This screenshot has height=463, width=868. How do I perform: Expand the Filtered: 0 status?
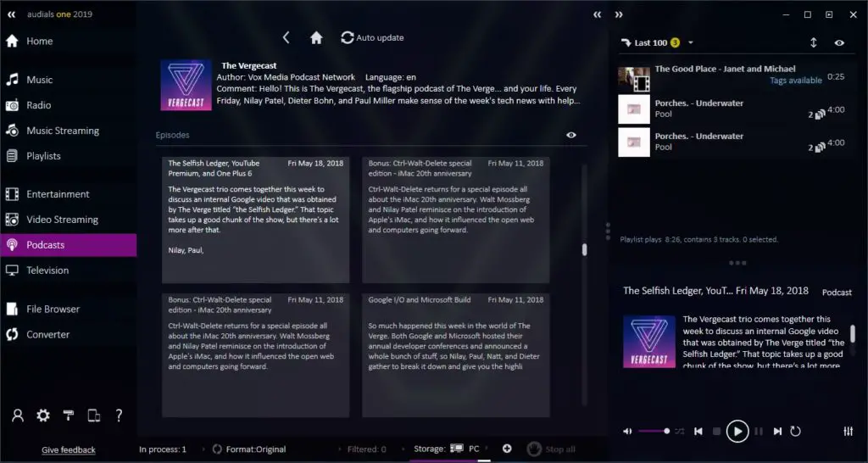pyautogui.click(x=366, y=449)
